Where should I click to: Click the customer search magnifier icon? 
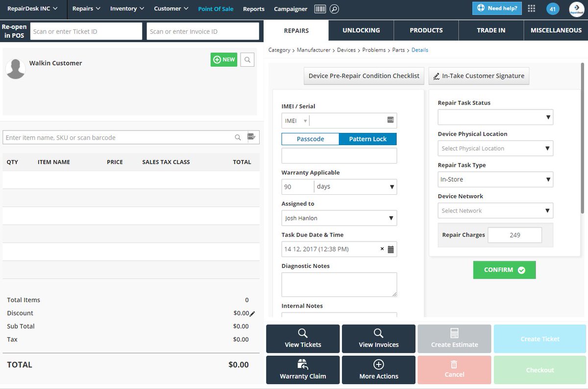(247, 59)
